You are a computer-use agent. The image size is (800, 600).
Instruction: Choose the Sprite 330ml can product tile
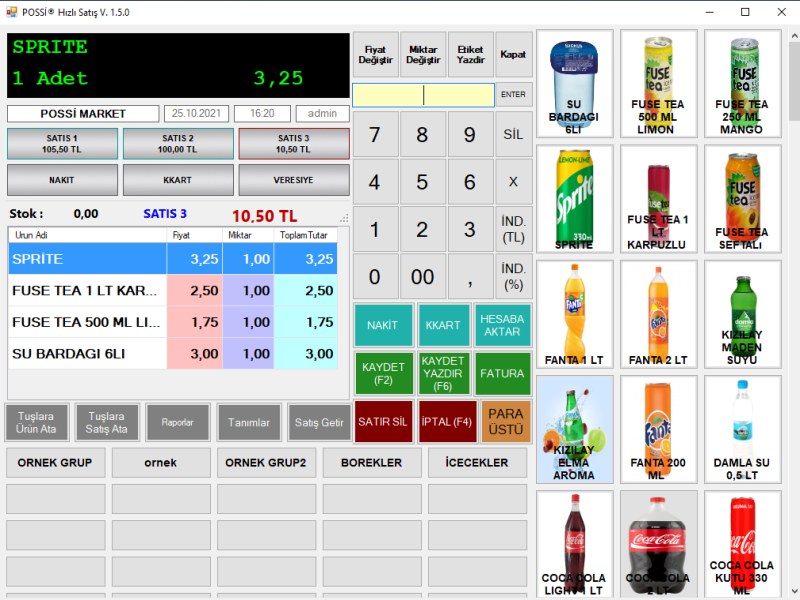tap(574, 199)
